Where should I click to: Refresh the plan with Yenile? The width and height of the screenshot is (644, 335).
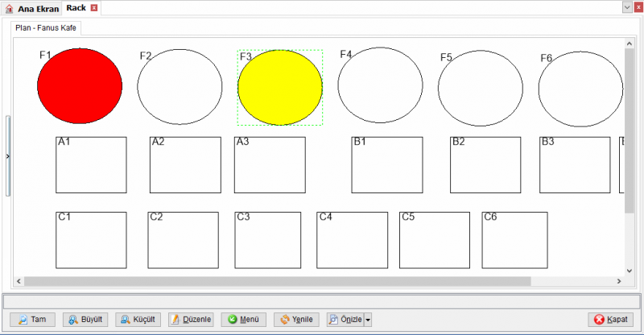click(x=296, y=320)
